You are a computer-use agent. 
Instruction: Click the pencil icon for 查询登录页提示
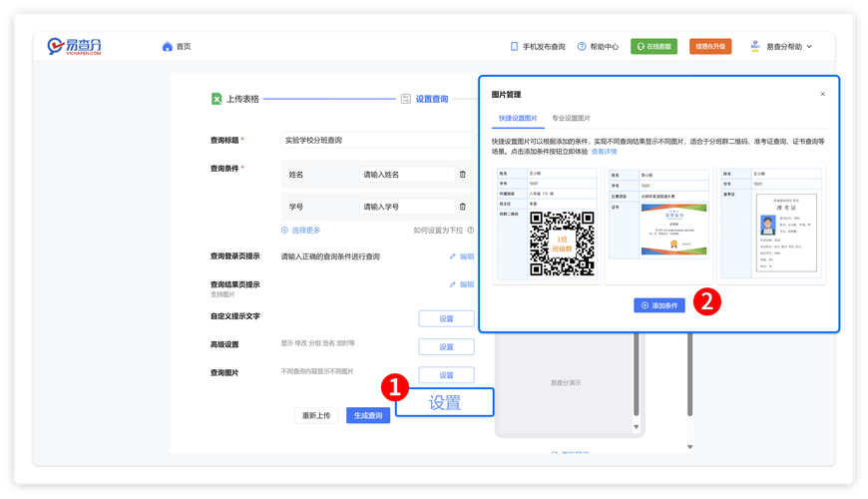[452, 256]
